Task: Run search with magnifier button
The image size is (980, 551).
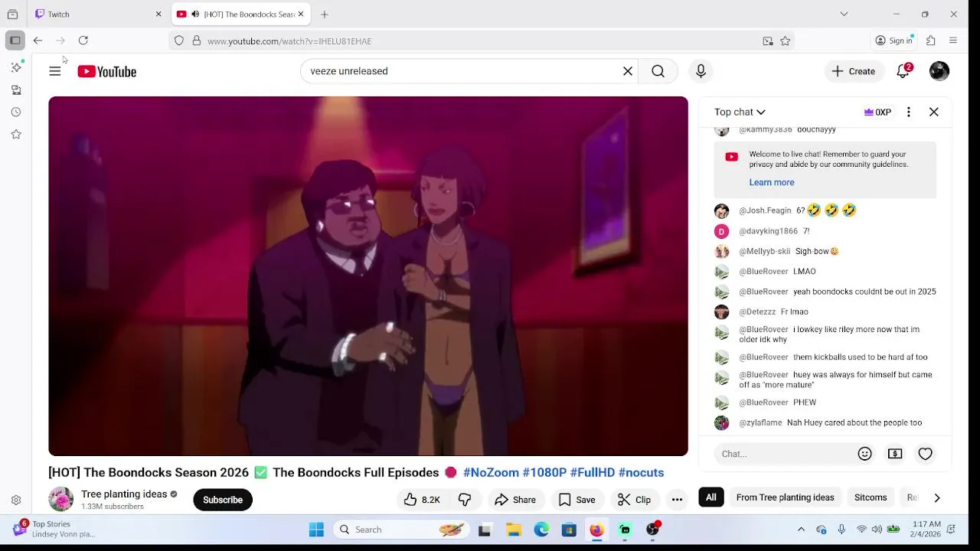Action: coord(658,71)
